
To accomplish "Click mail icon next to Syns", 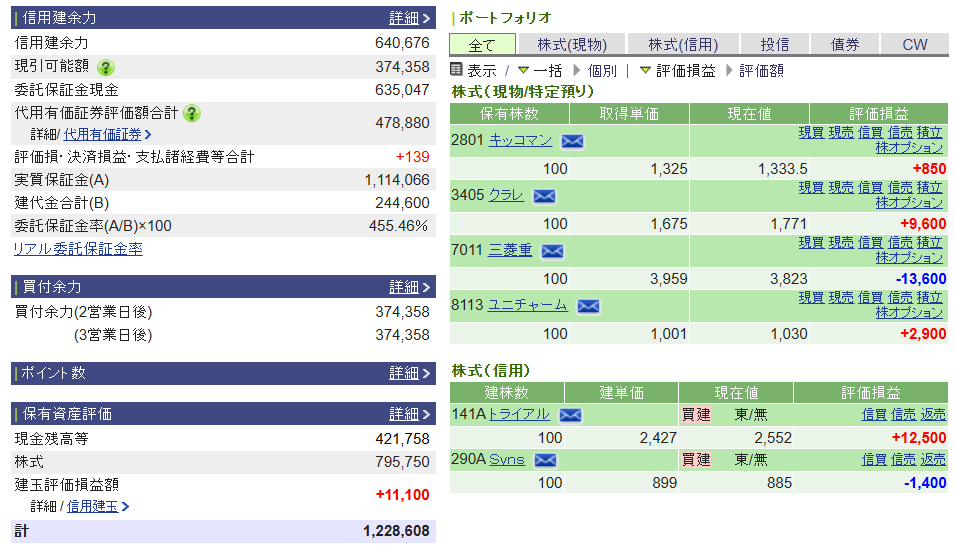I will click(545, 460).
